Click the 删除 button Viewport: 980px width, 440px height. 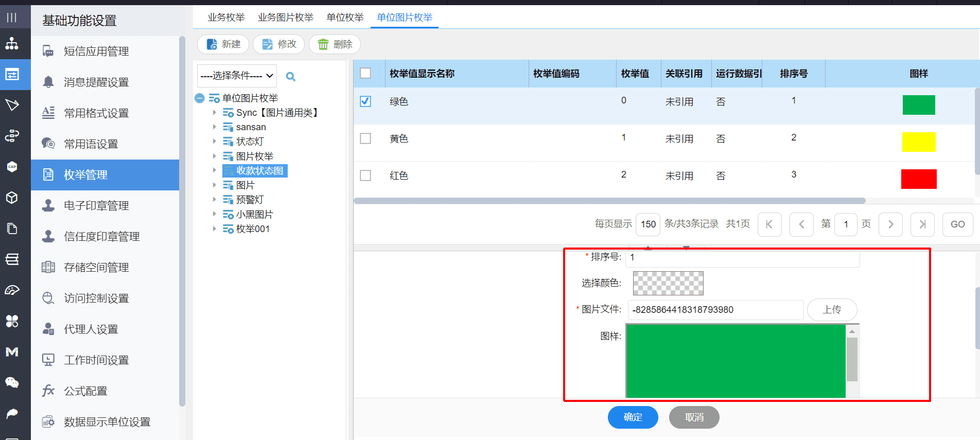point(335,44)
